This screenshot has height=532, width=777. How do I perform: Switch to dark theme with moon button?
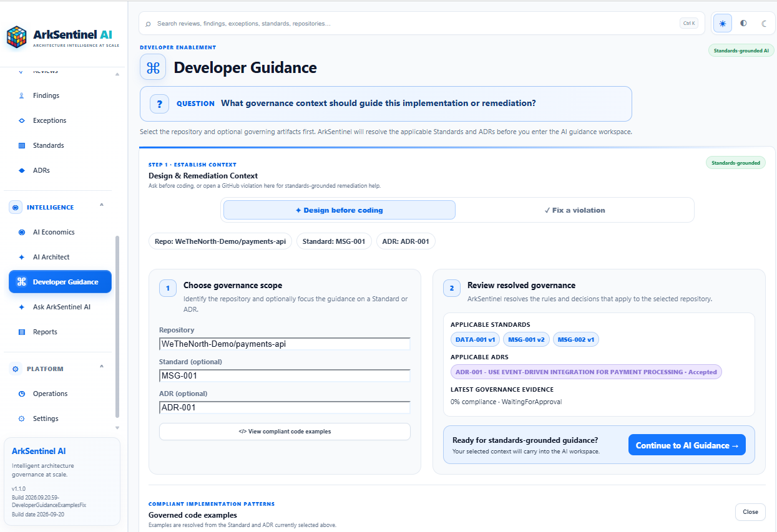764,23
